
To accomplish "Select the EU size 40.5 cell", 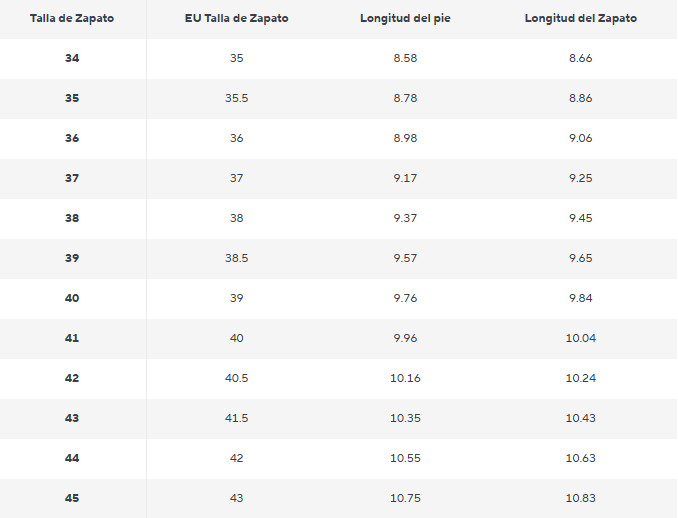I will tap(237, 378).
